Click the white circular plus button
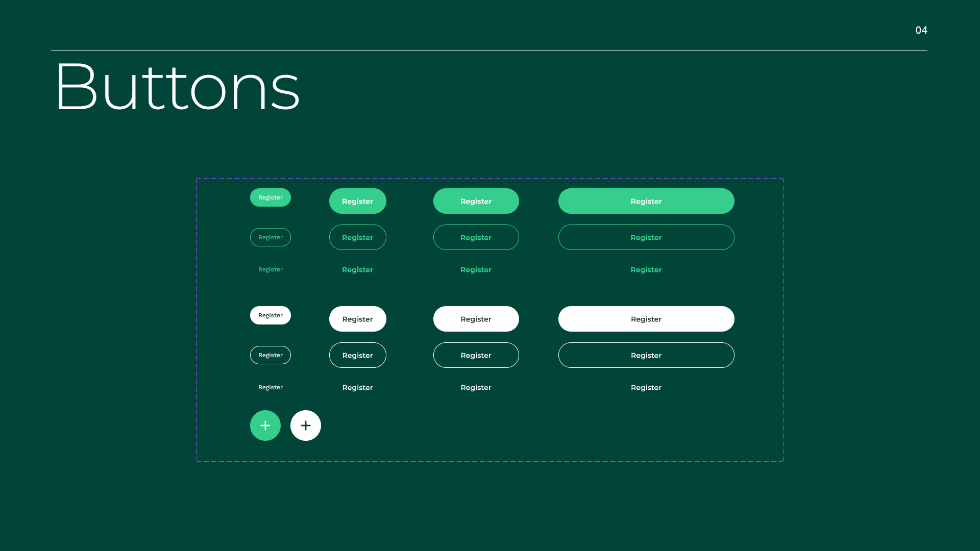The width and height of the screenshot is (980, 551). (x=306, y=425)
